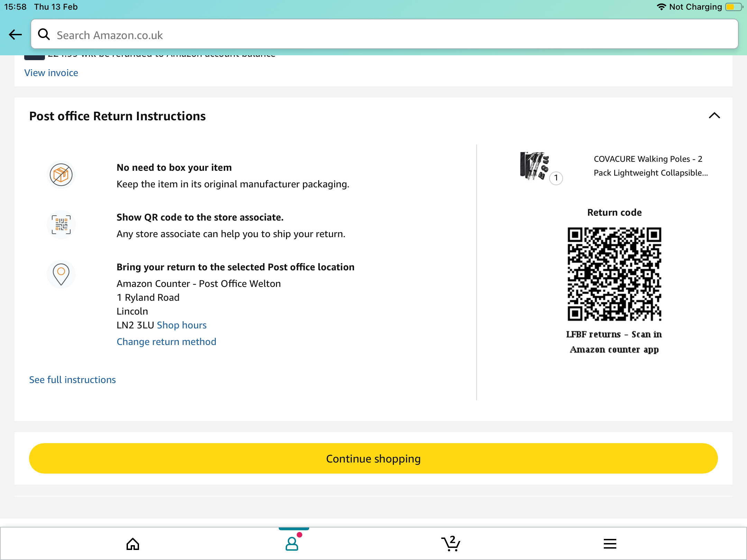Tap the 'Keep the item in its original manufacturer packaging.' line
747x560 pixels.
[233, 184]
